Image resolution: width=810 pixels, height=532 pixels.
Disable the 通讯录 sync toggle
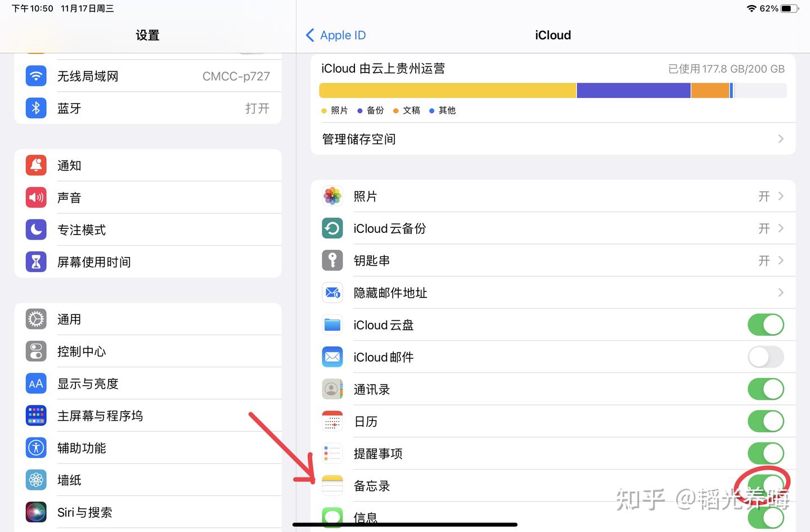point(766,389)
